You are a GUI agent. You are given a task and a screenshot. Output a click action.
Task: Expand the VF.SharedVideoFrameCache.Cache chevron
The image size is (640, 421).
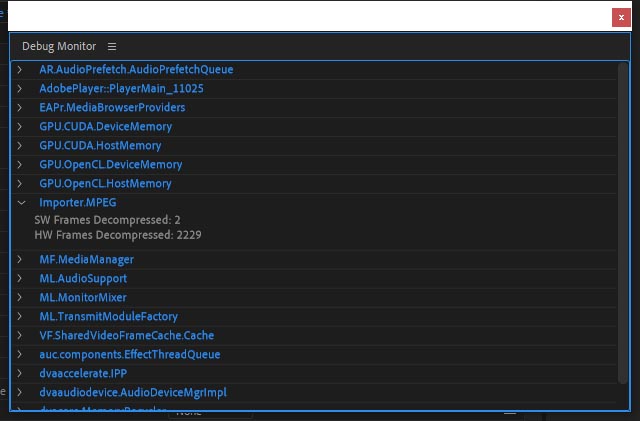pos(20,335)
